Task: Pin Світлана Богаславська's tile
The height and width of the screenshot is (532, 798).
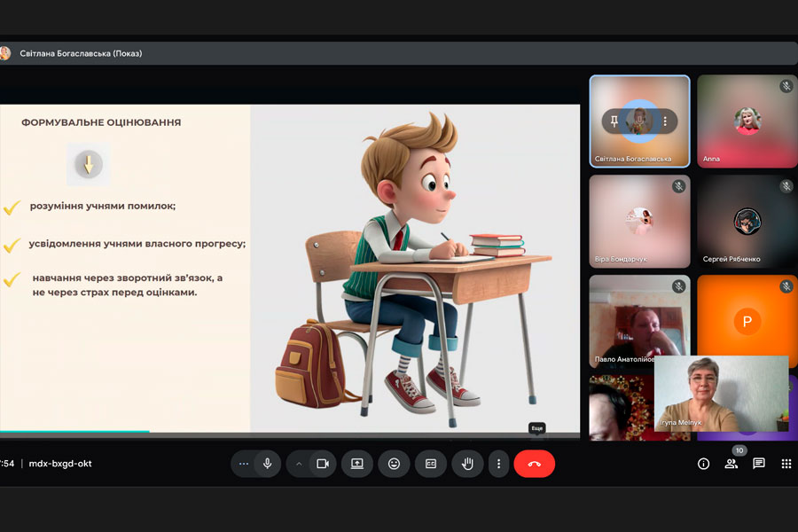Action: point(614,121)
